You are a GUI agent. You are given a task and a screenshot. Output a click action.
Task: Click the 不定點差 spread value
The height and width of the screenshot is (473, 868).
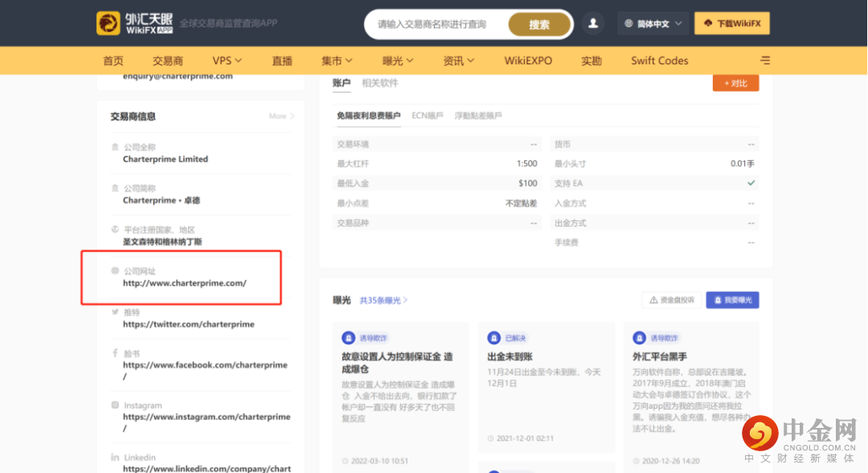pos(522,204)
